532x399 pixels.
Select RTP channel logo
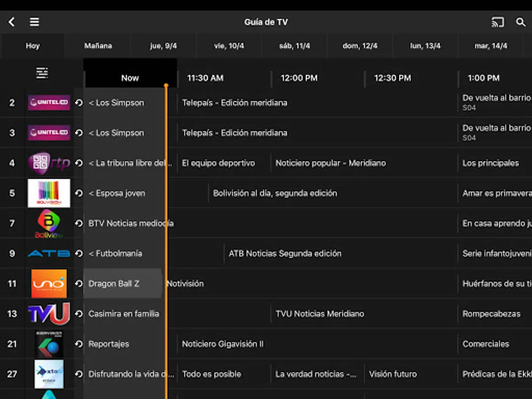49,163
